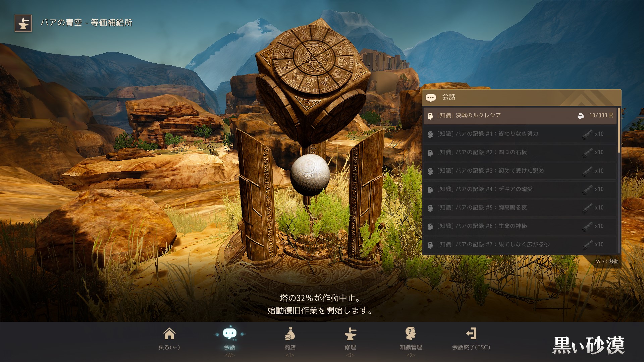Click the 修理 label in bottom bar
Screen dimensions: 644x362
click(x=351, y=347)
